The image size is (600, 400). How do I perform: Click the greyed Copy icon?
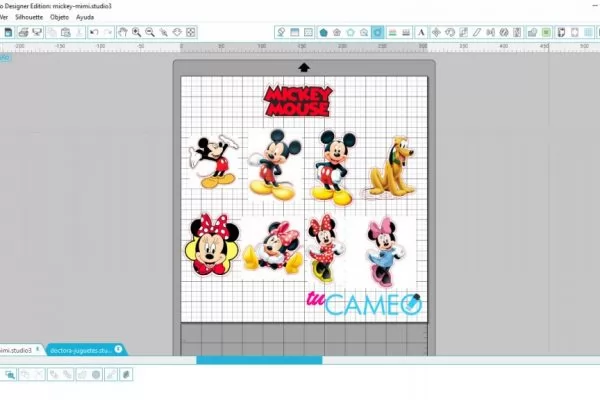click(52, 33)
